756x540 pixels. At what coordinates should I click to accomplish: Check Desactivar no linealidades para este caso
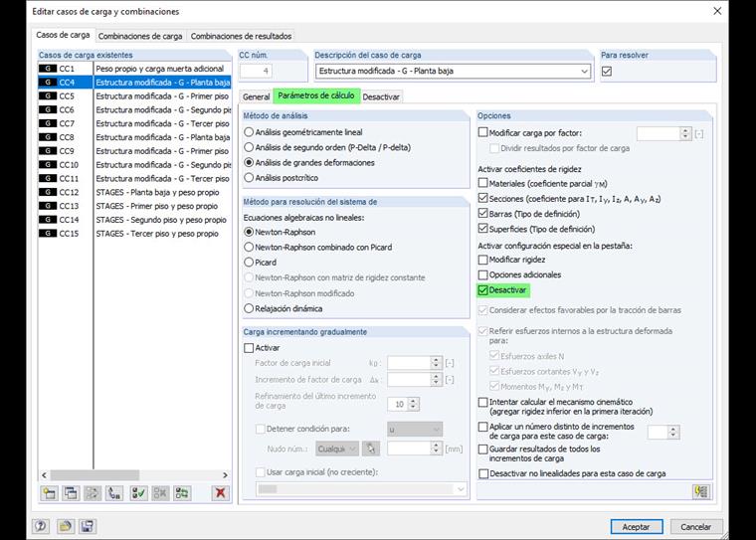click(x=483, y=474)
